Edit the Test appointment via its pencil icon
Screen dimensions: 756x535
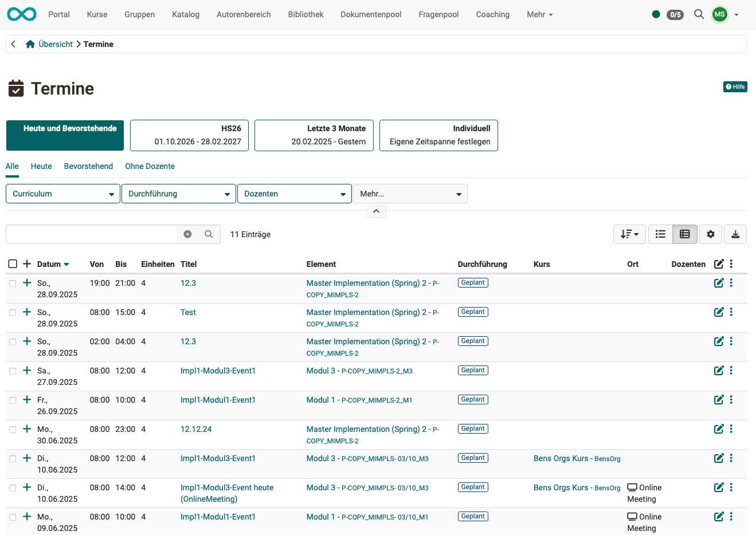pos(719,312)
